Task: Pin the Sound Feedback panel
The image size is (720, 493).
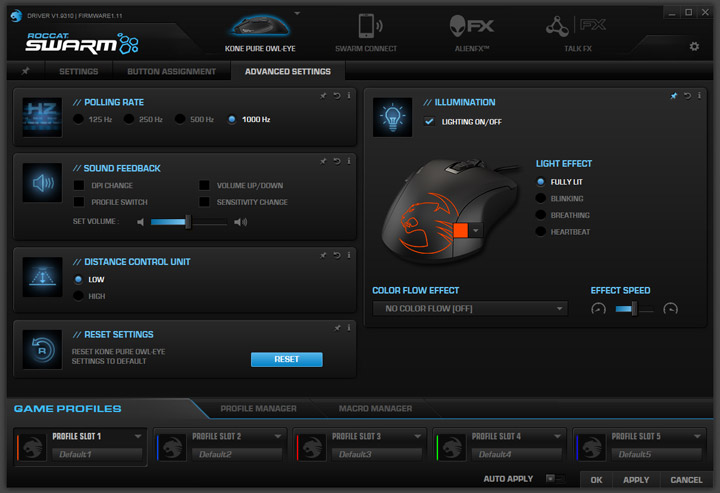Action: [x=323, y=161]
